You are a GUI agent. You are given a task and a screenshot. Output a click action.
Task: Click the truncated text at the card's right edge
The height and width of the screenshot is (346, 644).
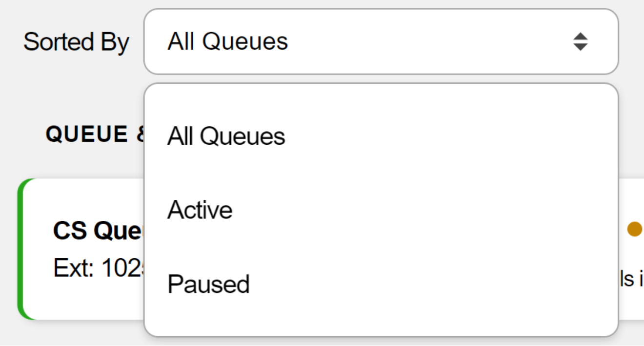(x=633, y=279)
